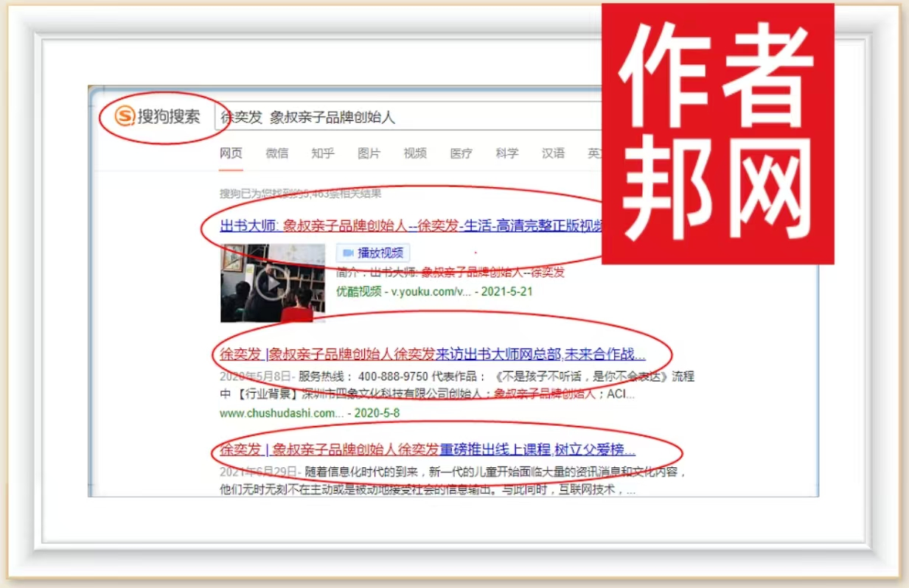The width and height of the screenshot is (909, 588).
Task: Open the 视频 results tab
Action: 415,153
